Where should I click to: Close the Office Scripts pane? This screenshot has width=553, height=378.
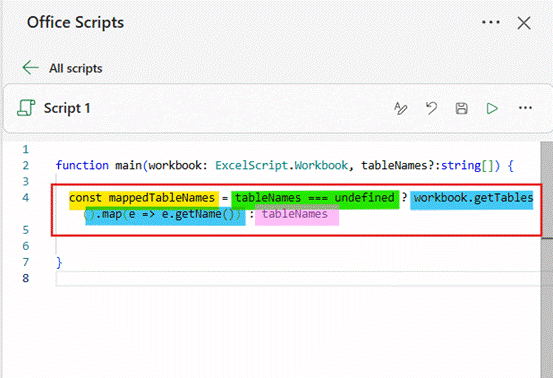(x=524, y=23)
